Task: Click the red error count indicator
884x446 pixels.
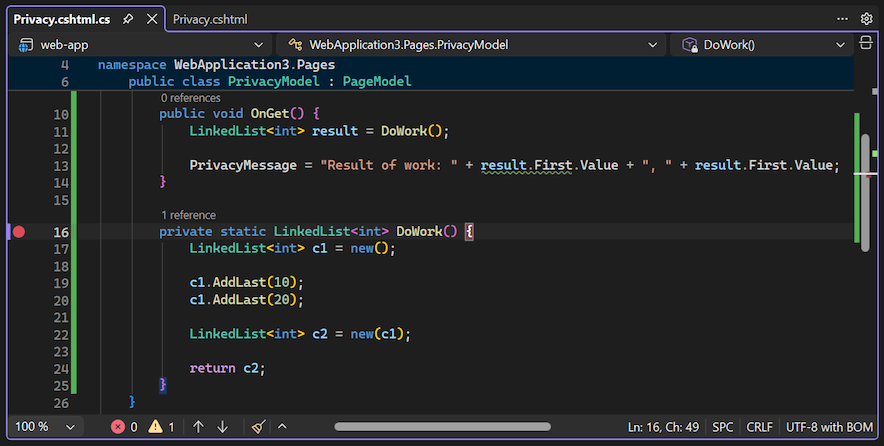Action: click(x=124, y=427)
